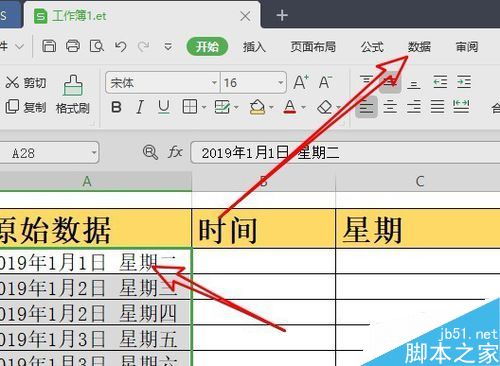This screenshot has height=366, width=500.
Task: Toggle Bold formatting
Action: [116, 107]
